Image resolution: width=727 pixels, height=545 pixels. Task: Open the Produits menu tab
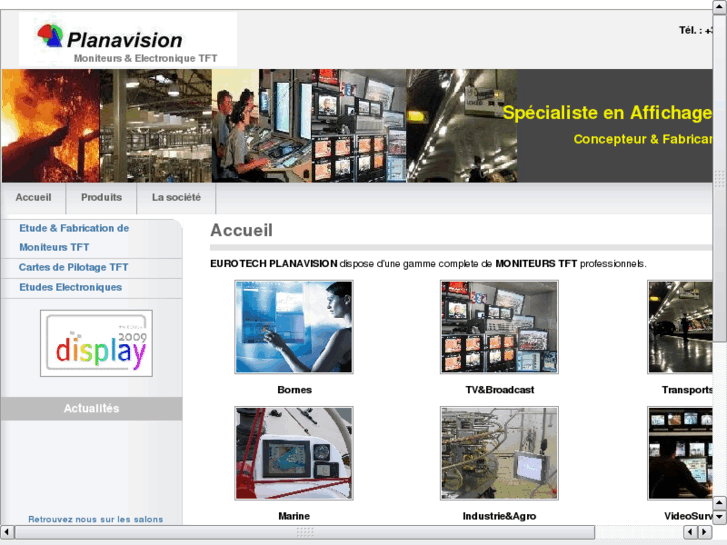pos(102,198)
